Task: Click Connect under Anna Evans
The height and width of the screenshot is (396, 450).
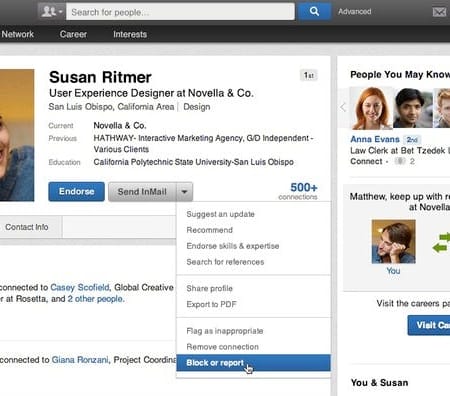Action: click(366, 161)
